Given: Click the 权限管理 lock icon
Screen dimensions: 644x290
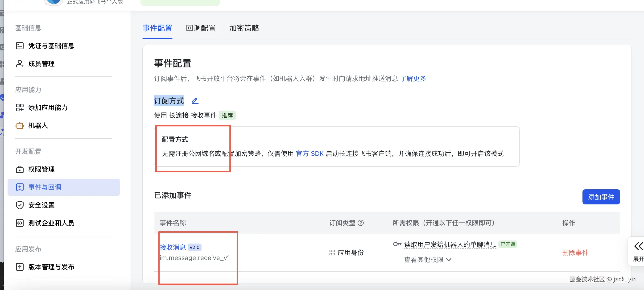Looking at the screenshot, I should click(x=20, y=170).
